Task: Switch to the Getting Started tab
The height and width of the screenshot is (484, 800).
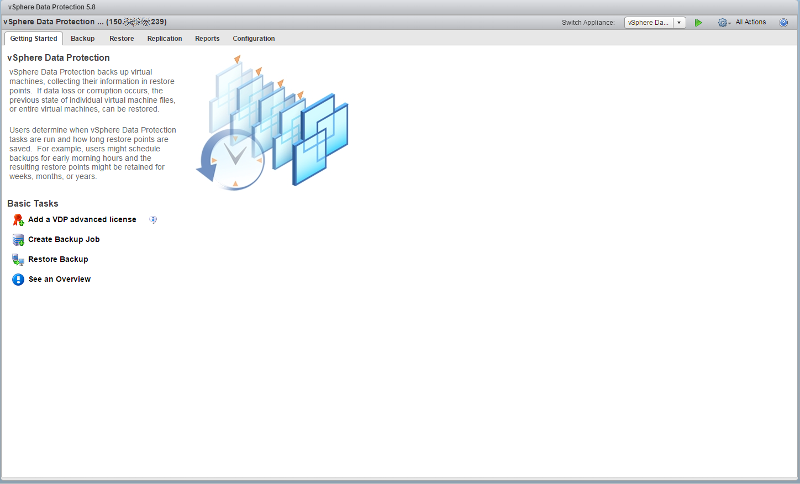Action: click(x=34, y=39)
